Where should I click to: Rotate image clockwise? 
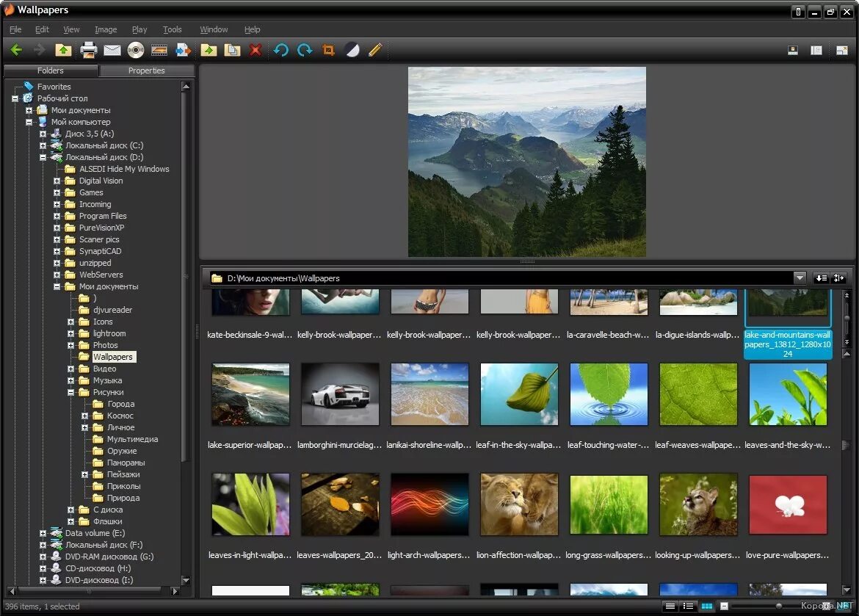point(305,51)
